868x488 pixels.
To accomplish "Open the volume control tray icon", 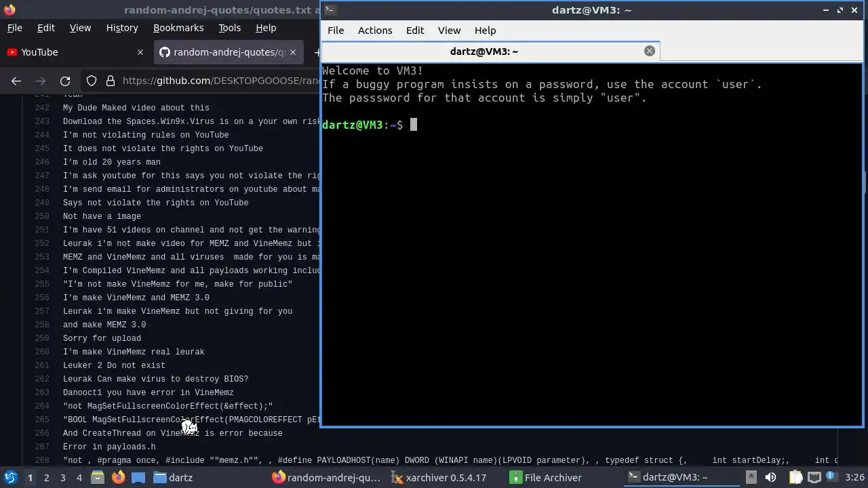I will tap(772, 477).
